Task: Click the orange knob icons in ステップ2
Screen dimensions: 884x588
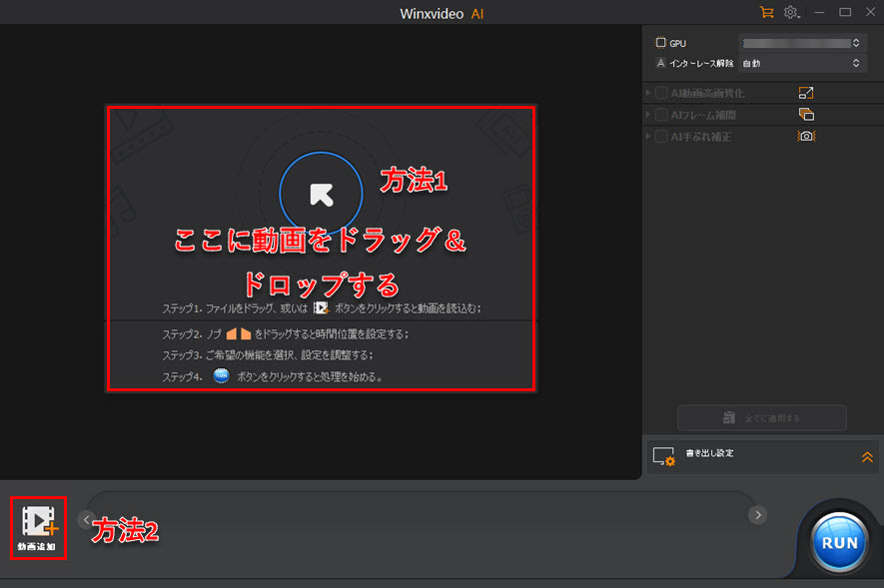Action: point(239,334)
